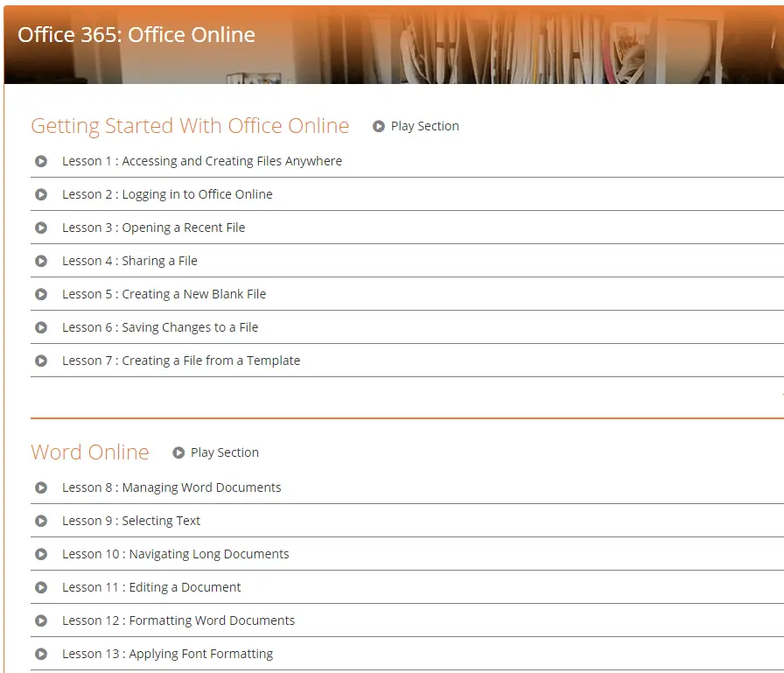Screen dimensions: 784x673
Task: Click play icon of Getting Started Play Section
Action: click(379, 127)
